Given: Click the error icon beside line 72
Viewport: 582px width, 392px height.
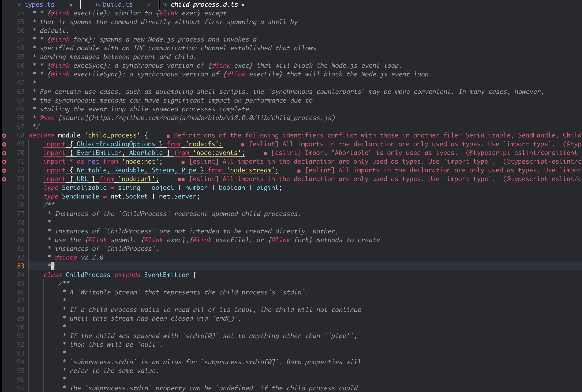Looking at the screenshot, I should click(x=4, y=170).
